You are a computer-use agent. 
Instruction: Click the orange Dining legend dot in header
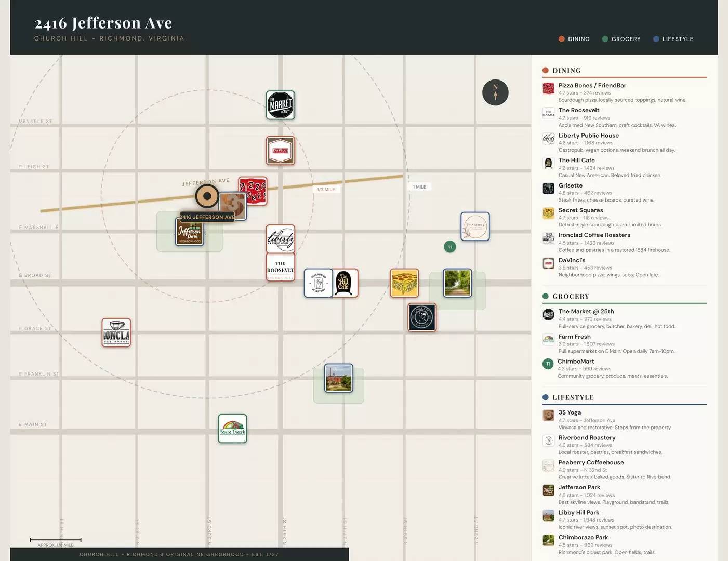(x=562, y=39)
